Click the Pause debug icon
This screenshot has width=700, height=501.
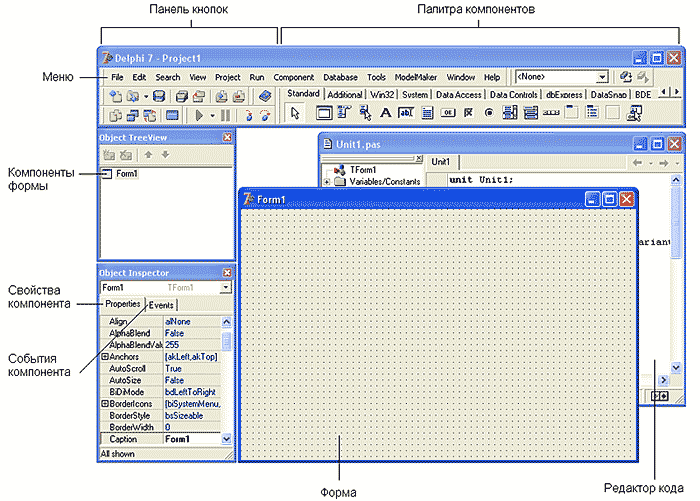pos(226,116)
